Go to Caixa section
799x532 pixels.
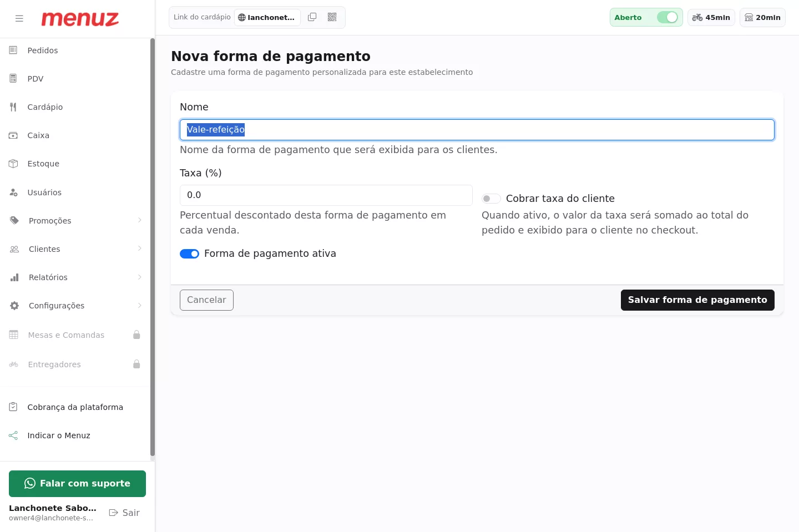point(75,135)
